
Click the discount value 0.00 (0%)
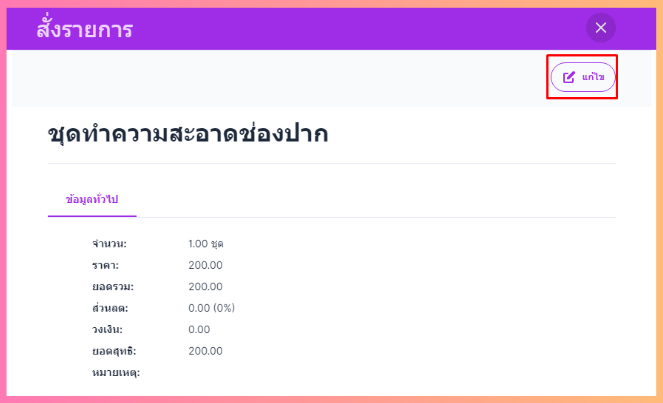click(211, 308)
